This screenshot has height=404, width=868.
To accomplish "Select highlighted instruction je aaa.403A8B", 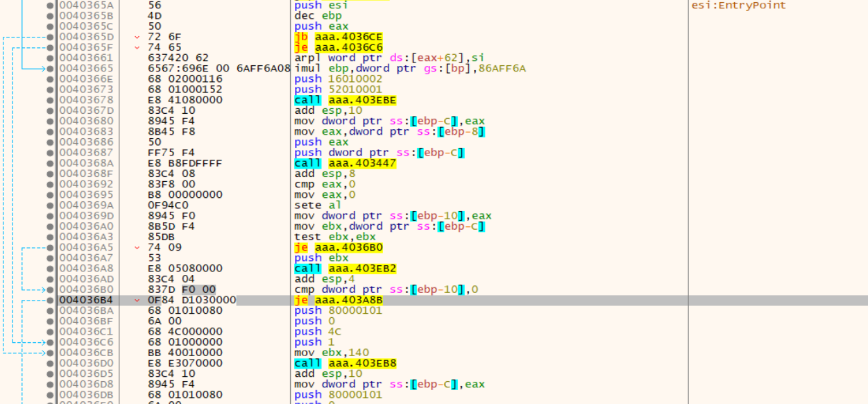I will pyautogui.click(x=339, y=300).
